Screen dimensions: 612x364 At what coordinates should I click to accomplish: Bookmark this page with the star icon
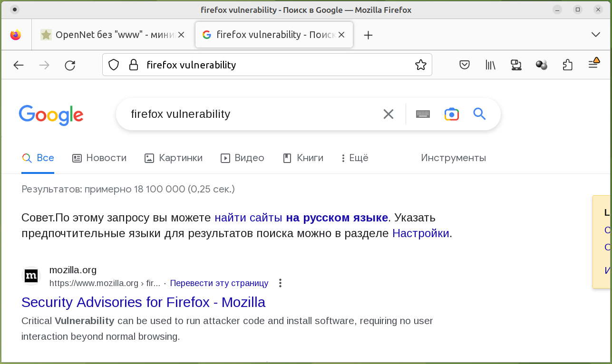pos(420,65)
